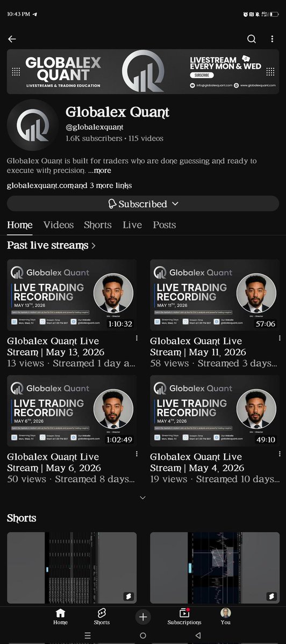
Task: Open the Past live streams section
Action: (x=52, y=246)
